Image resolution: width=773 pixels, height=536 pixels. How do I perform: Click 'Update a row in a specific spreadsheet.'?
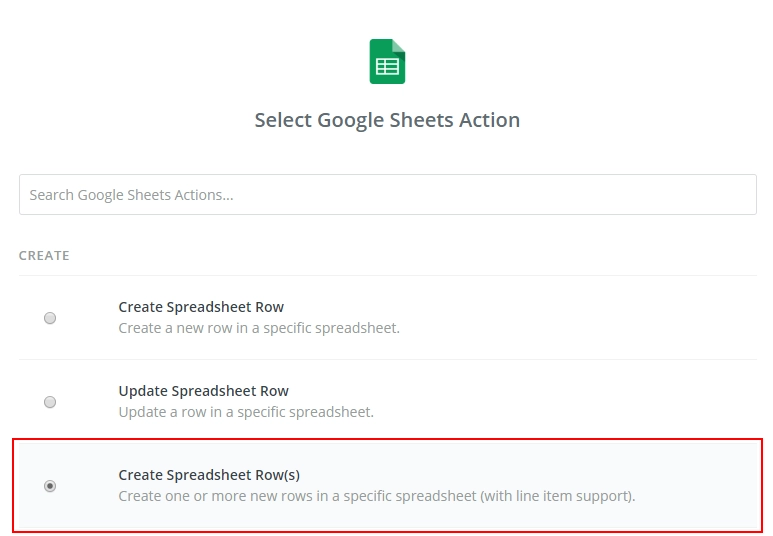(246, 412)
